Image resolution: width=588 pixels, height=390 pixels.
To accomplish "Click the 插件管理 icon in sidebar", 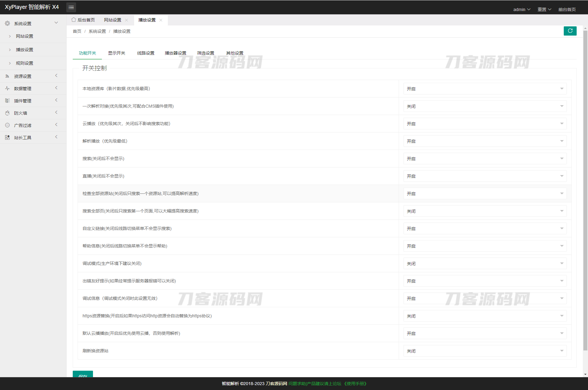I will click(7, 101).
